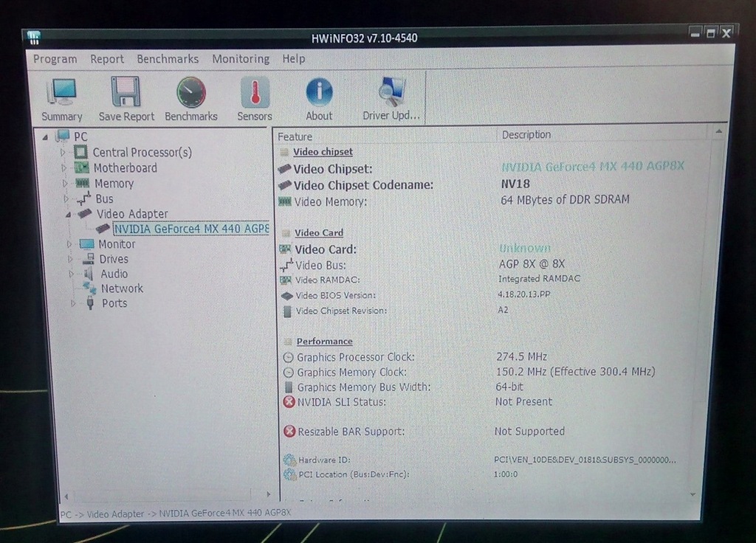
Task: Select NVIDIA GeForce4 MX 440 AGP8X tree item
Action: (191, 229)
